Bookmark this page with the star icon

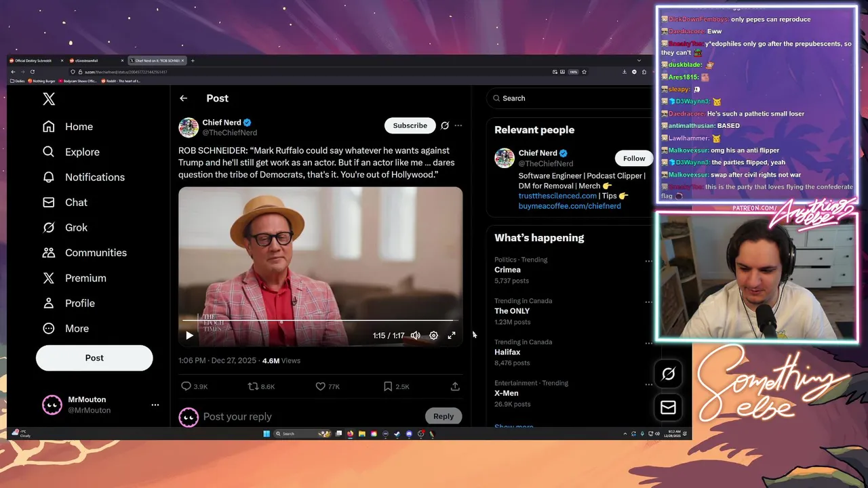tap(584, 72)
